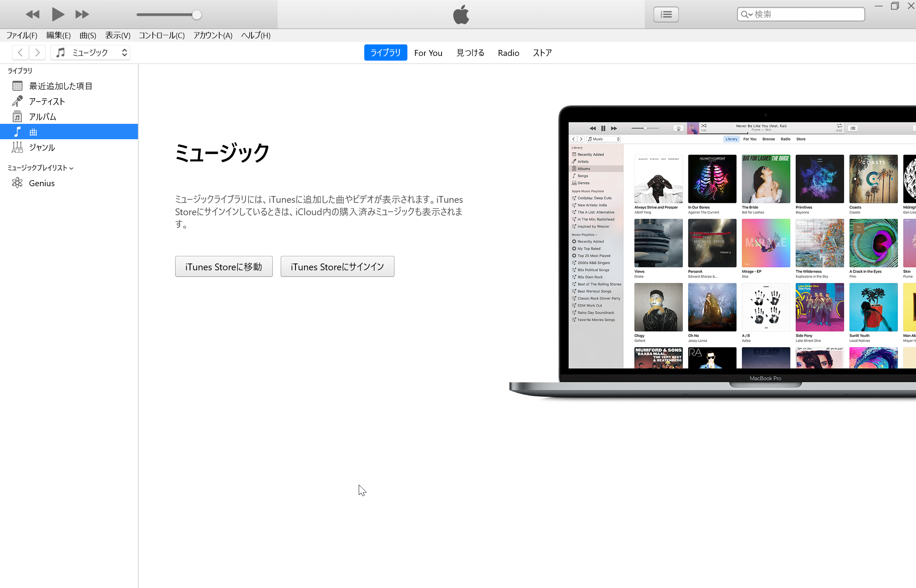Click the iTunes Storeに移動 button
The image size is (916, 588).
click(x=224, y=266)
